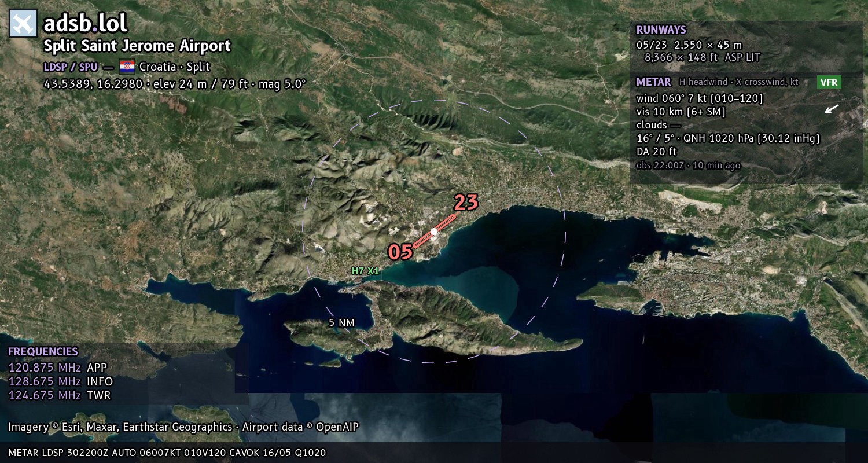Click the green H7 X1 wind label
The image size is (868, 463).
366,270
